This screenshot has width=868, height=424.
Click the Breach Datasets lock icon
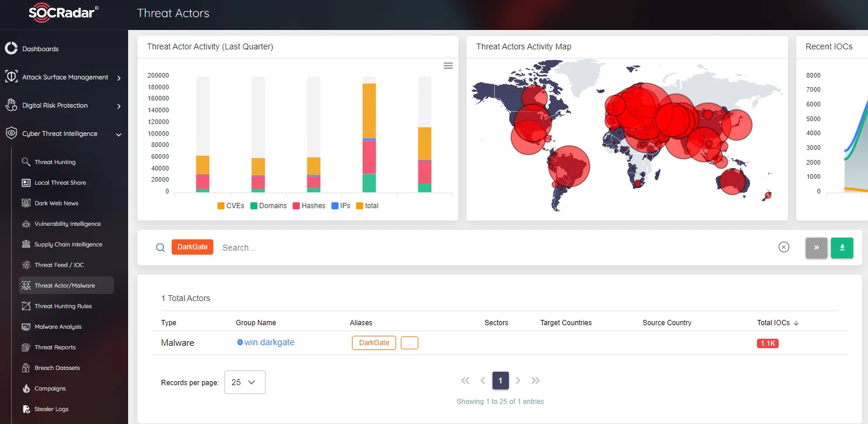pyautogui.click(x=26, y=368)
